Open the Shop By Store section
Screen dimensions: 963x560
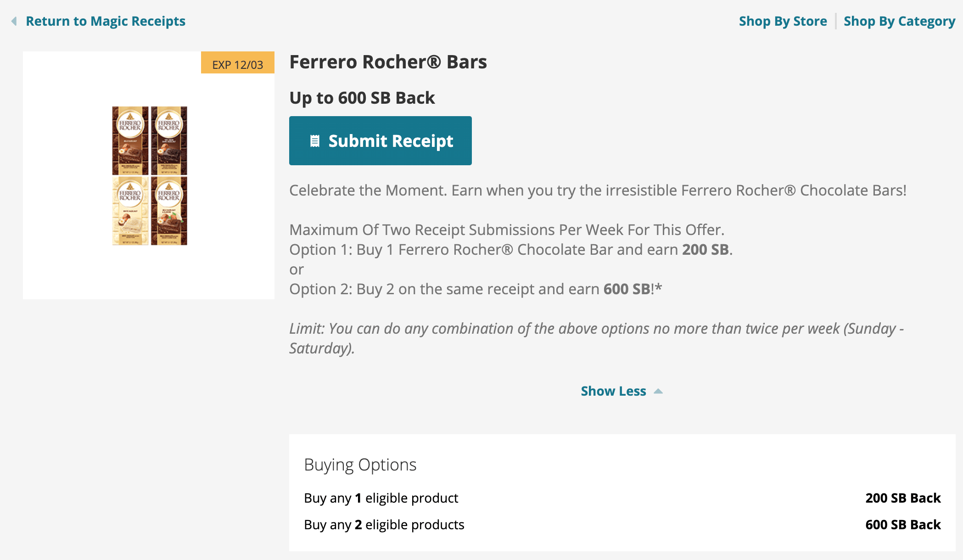click(783, 21)
